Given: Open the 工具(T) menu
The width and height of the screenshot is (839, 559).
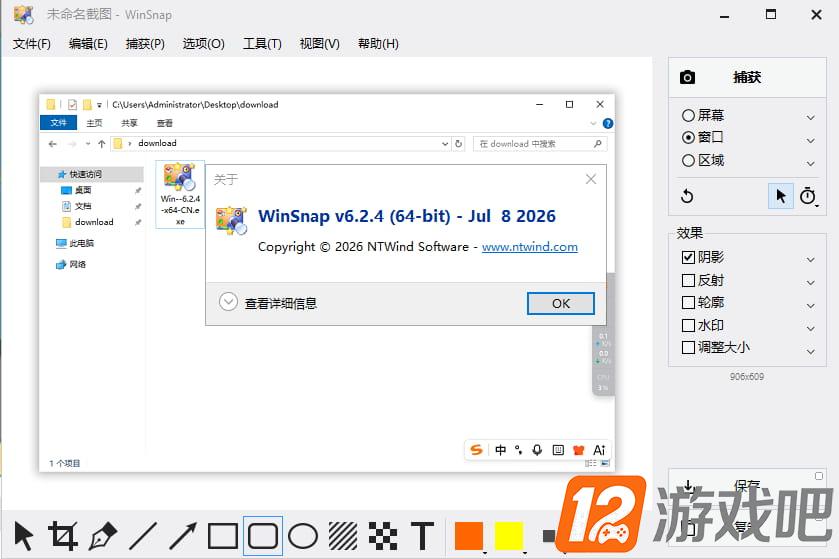Looking at the screenshot, I should click(262, 44).
